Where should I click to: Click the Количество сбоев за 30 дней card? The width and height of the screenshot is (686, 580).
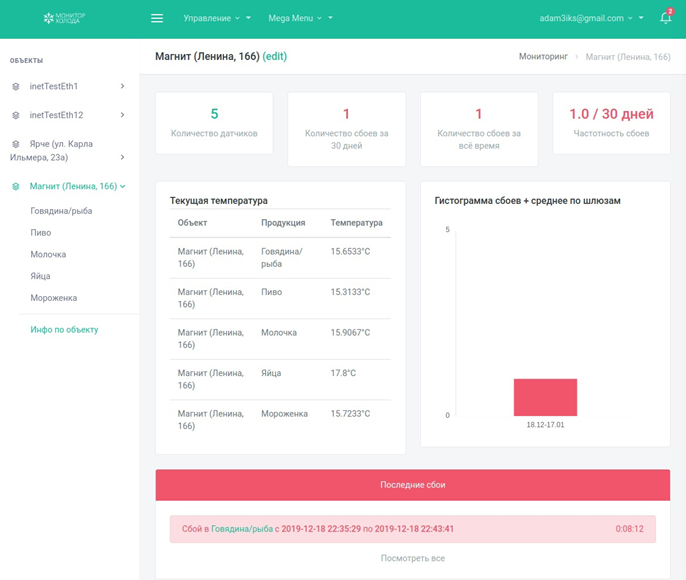[x=346, y=129]
